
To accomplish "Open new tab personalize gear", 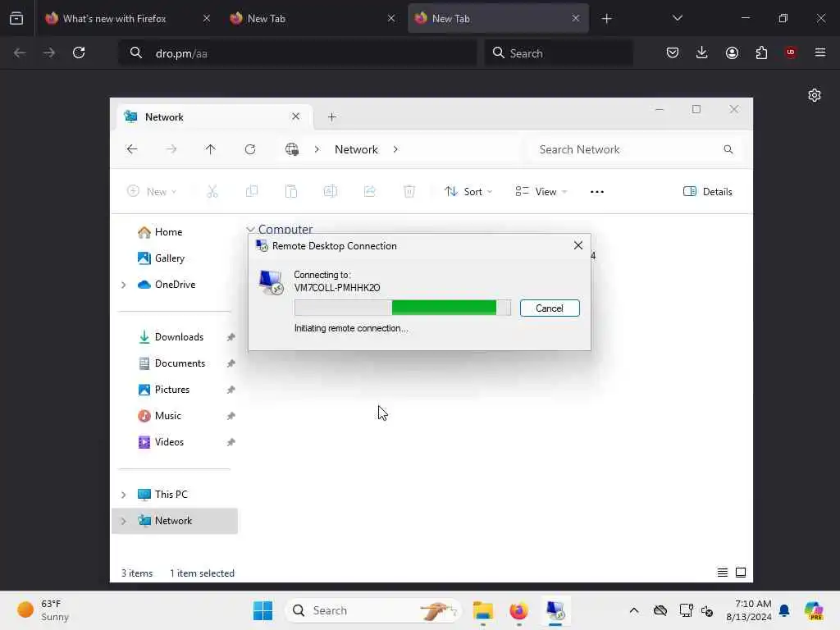I will click(x=815, y=95).
